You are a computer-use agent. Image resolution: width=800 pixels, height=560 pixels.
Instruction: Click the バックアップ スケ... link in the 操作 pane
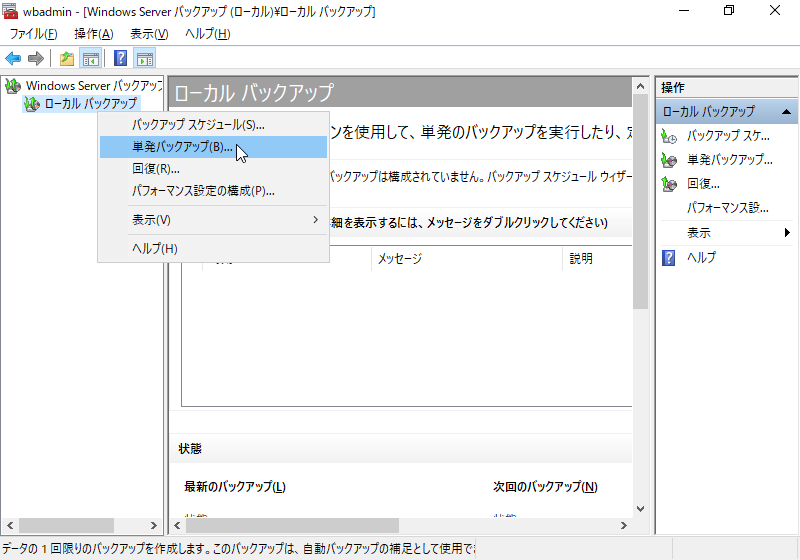click(728, 136)
